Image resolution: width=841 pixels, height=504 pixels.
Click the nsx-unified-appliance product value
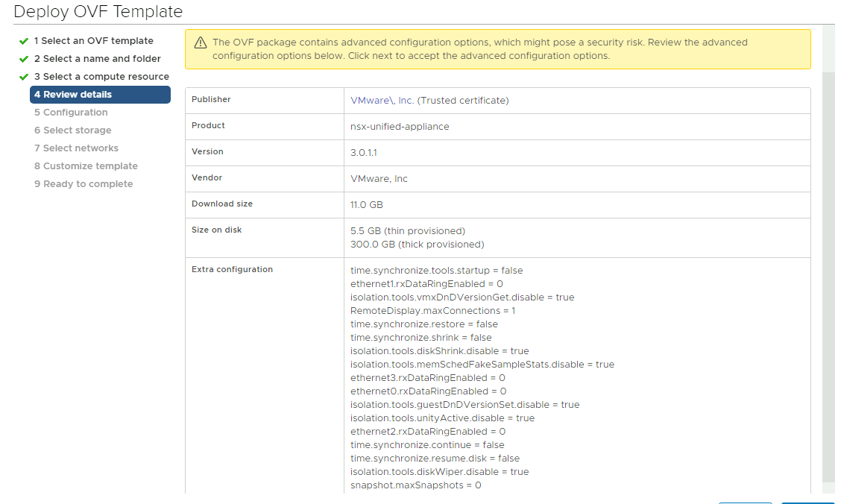(400, 127)
